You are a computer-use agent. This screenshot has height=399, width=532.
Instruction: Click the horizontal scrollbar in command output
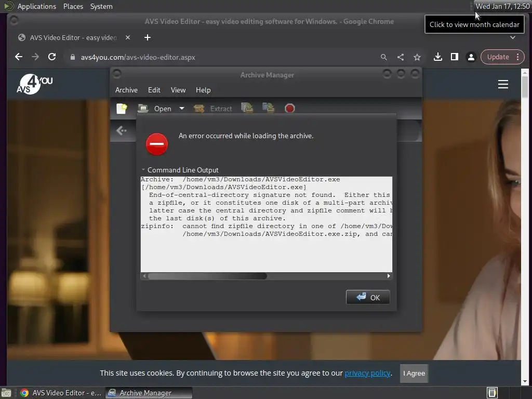[x=207, y=276]
